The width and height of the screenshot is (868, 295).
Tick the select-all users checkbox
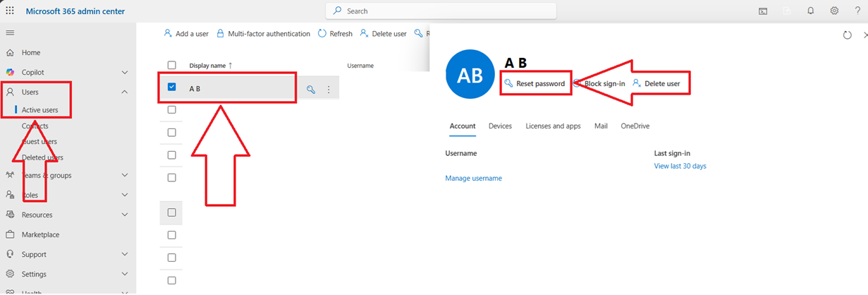tap(171, 66)
